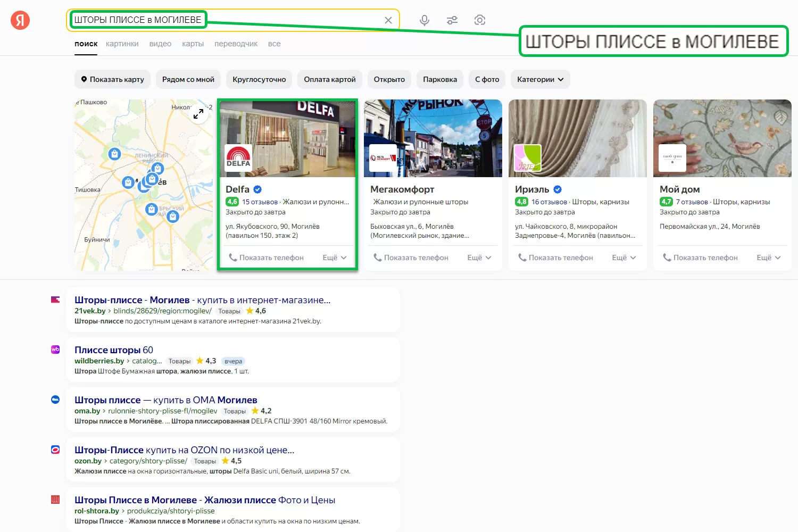
Task: Expand Ещё menu on Мой дом card
Action: pyautogui.click(x=769, y=257)
